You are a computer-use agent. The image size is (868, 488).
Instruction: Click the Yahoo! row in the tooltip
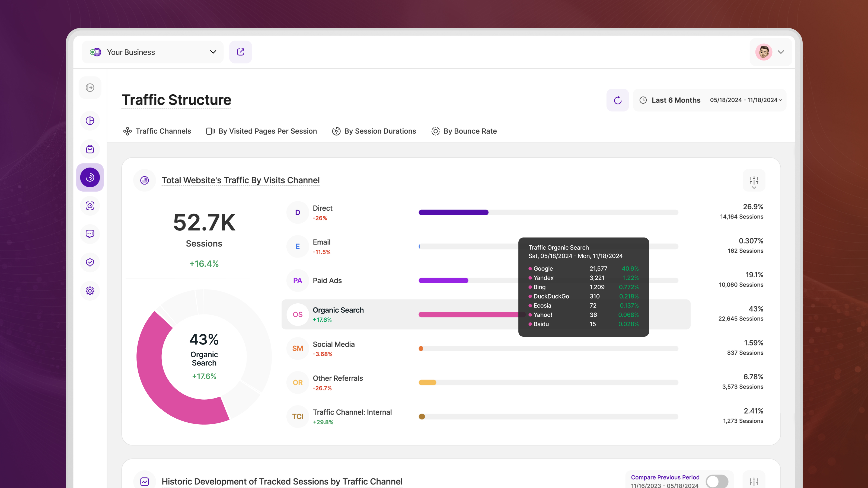click(584, 315)
